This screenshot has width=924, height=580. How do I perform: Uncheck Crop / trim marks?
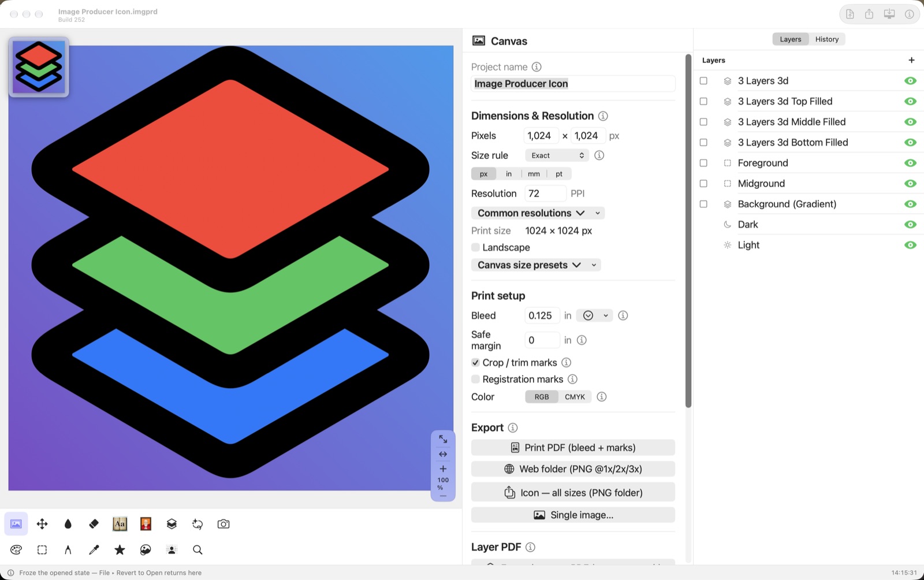[475, 363]
